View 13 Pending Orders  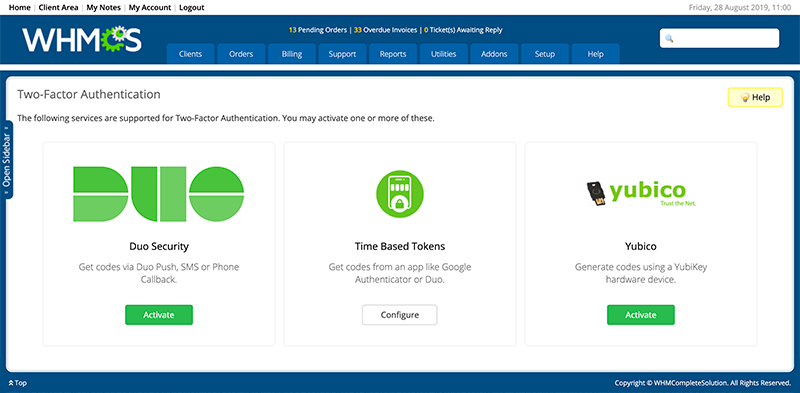pos(318,30)
